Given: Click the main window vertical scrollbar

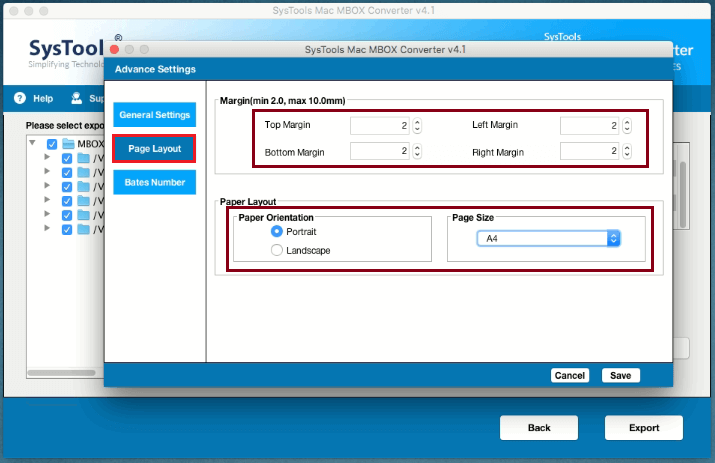Looking at the screenshot, I should (683, 194).
